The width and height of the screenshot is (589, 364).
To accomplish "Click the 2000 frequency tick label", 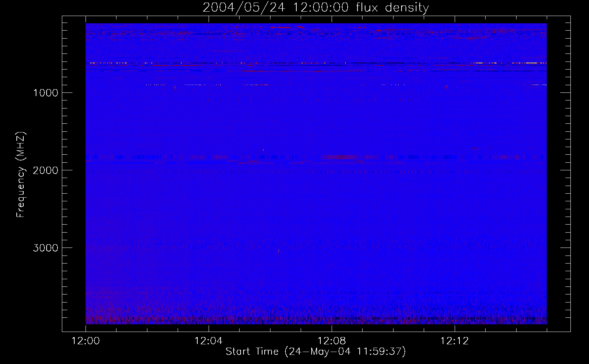I will (46, 170).
